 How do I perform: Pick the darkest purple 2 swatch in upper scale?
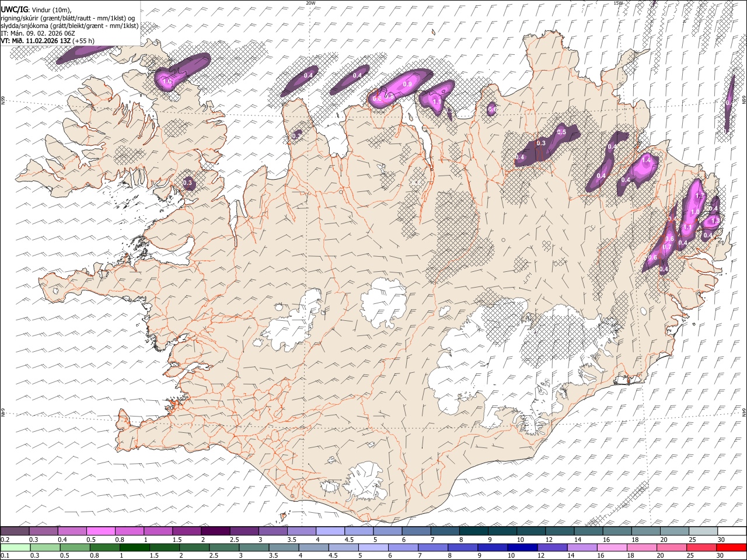pos(215,531)
